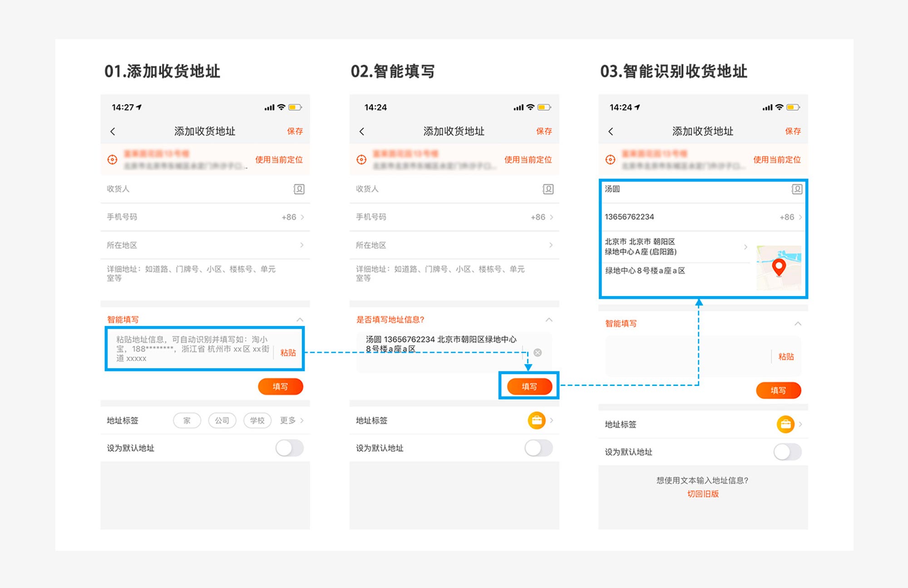Open contacts picker icon in first screen
This screenshot has height=588, width=908.
coord(299,189)
